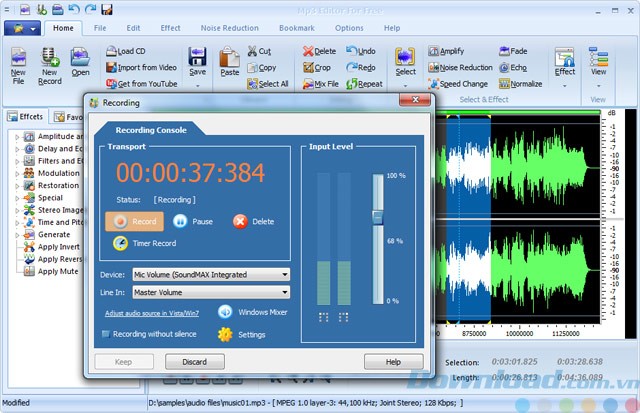Click the Get from YouTube icon
Viewport: 640px width, 413px height.
click(x=110, y=84)
